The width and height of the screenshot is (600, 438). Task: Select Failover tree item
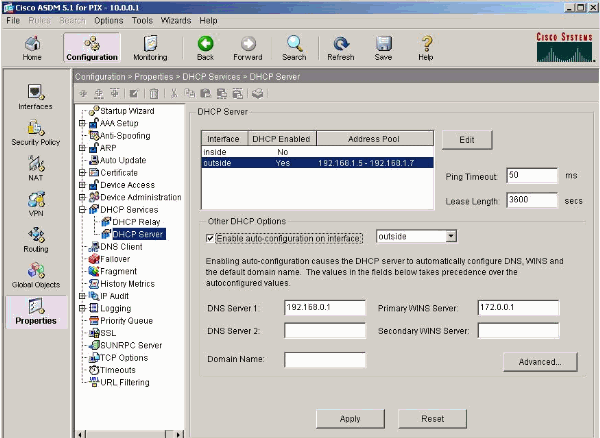point(115,259)
